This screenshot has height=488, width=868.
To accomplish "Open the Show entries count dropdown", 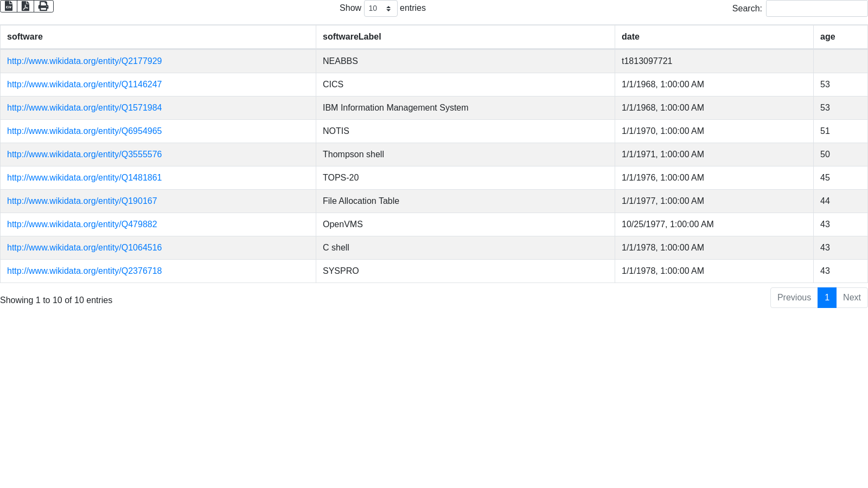I will (x=380, y=9).
